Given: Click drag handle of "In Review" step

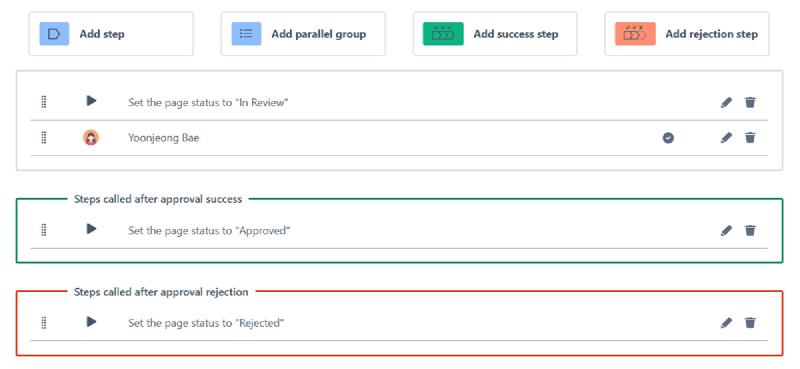Looking at the screenshot, I should pos(44,102).
